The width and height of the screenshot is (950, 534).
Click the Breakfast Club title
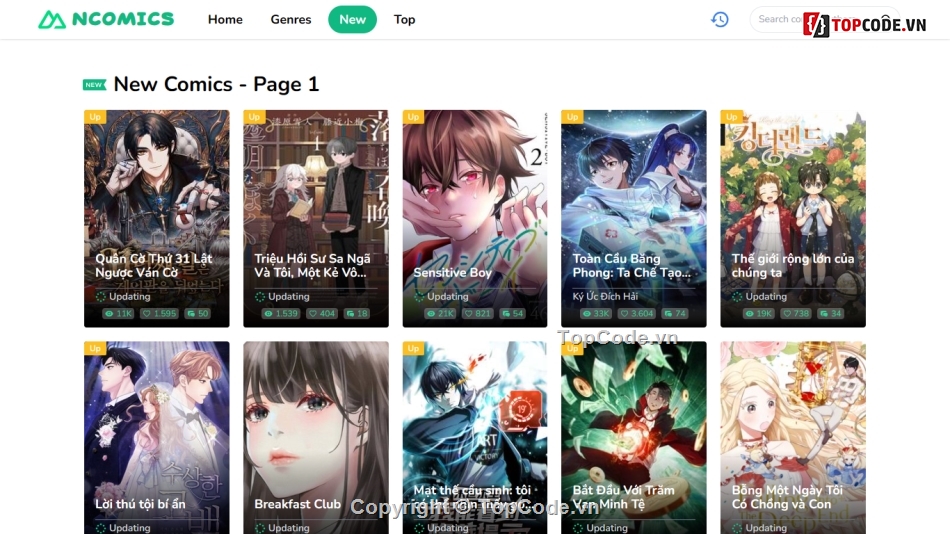(x=297, y=504)
